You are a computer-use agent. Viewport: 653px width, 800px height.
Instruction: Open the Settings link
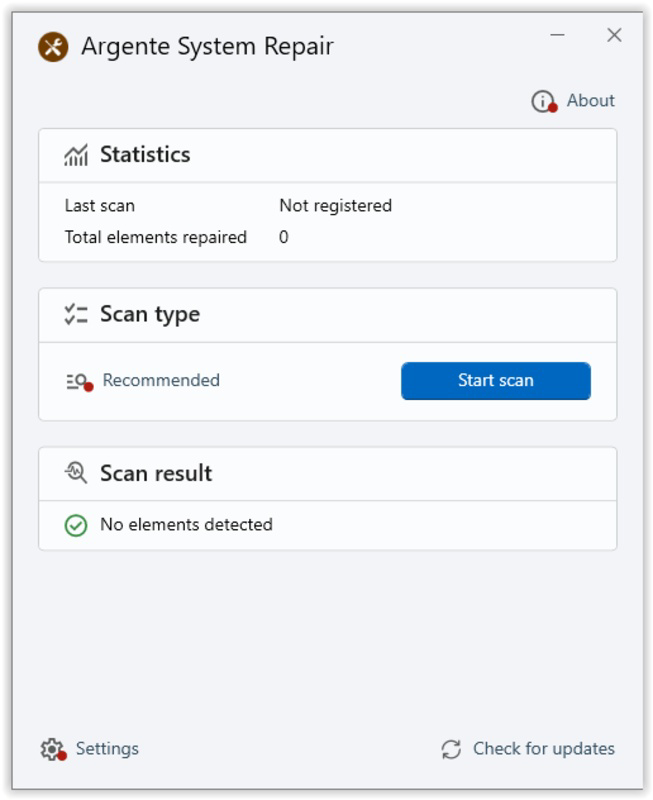[107, 748]
